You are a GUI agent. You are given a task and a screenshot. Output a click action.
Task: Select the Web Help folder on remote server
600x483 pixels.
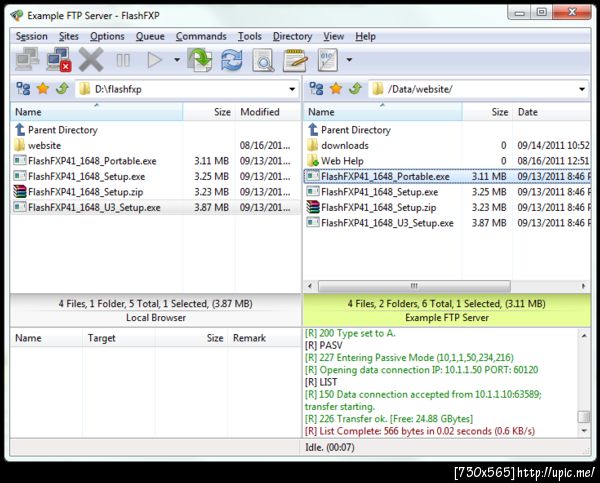click(x=336, y=161)
